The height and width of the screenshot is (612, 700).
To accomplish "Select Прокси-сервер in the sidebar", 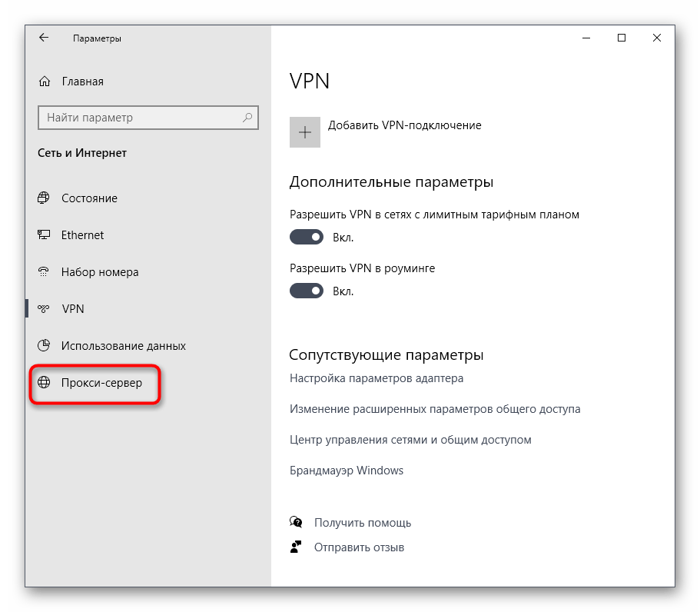I will coord(101,383).
